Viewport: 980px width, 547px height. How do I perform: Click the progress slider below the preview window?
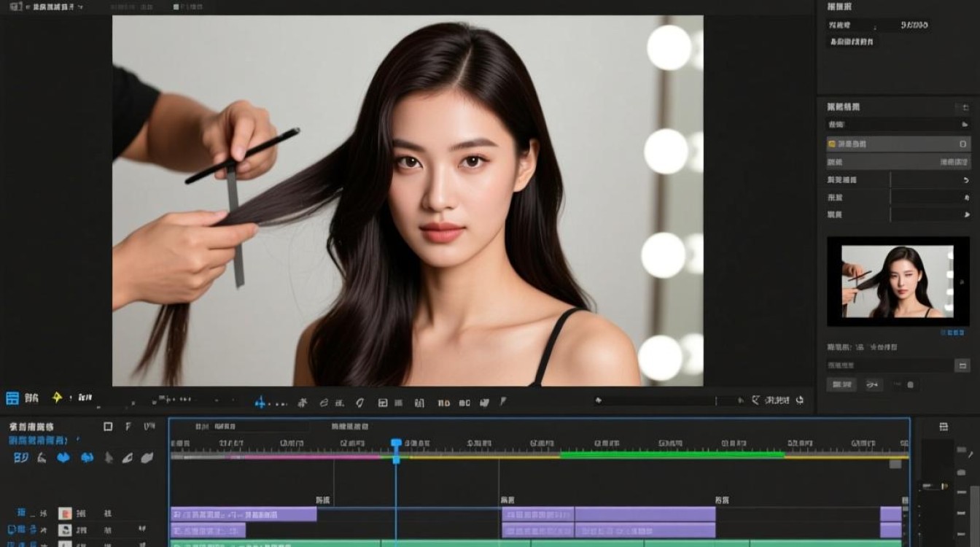pos(666,400)
